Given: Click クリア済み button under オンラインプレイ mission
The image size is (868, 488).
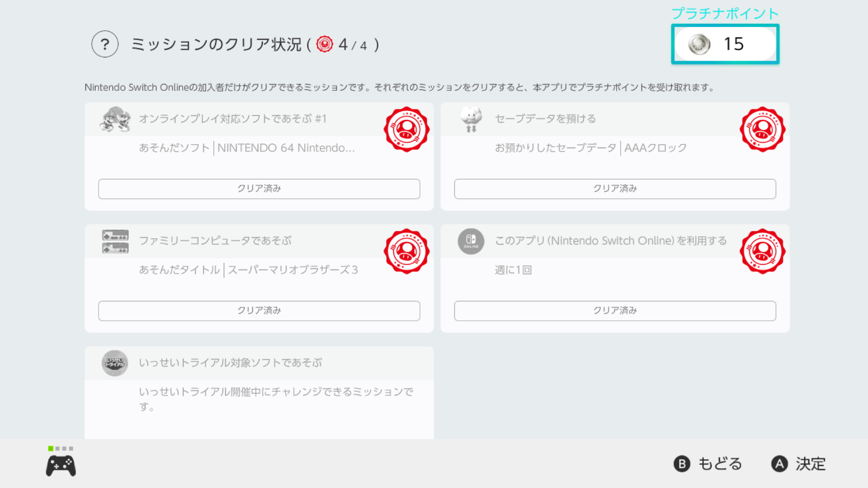Looking at the screenshot, I should click(x=259, y=189).
